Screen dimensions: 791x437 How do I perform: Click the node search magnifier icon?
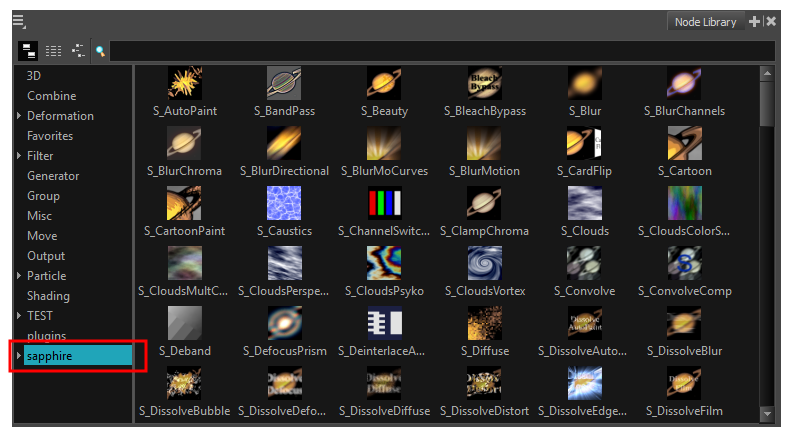click(100, 50)
